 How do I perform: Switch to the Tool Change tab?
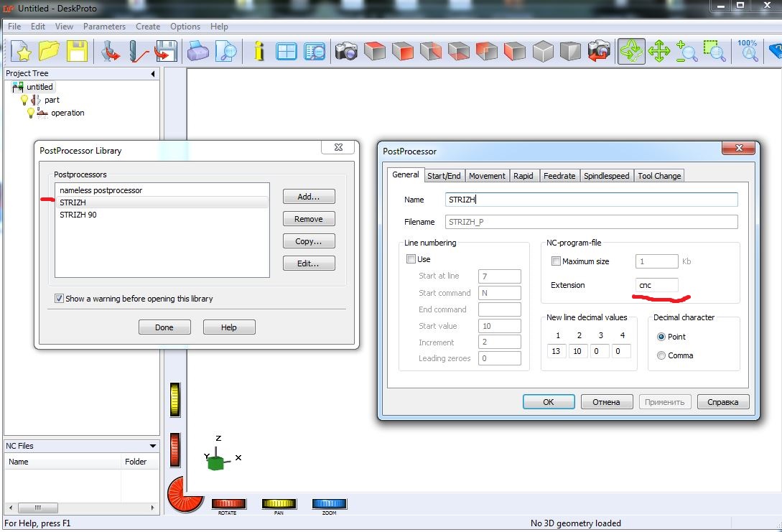tap(659, 176)
